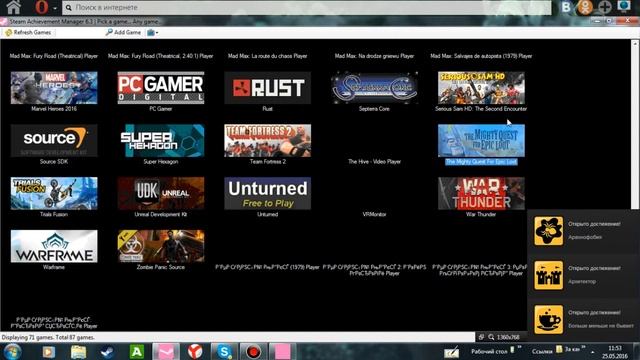Screen dimensions: 640x360
Task: Click the Refresh Games button
Action: (x=28, y=32)
